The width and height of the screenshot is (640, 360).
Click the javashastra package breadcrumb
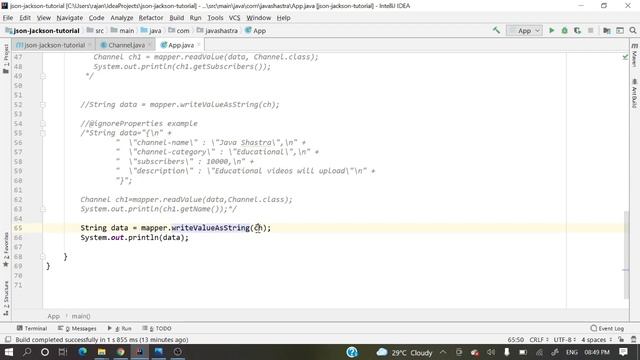click(217, 31)
